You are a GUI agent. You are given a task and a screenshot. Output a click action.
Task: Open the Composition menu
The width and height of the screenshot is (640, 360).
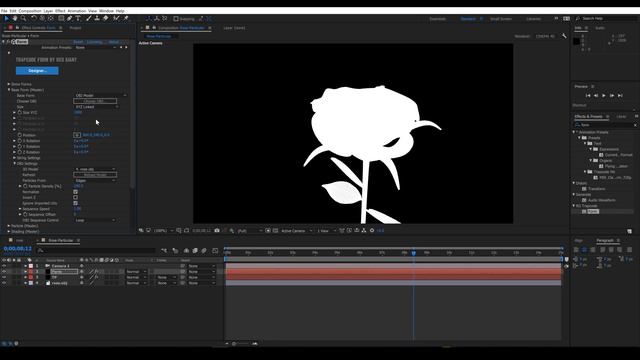tap(30, 11)
